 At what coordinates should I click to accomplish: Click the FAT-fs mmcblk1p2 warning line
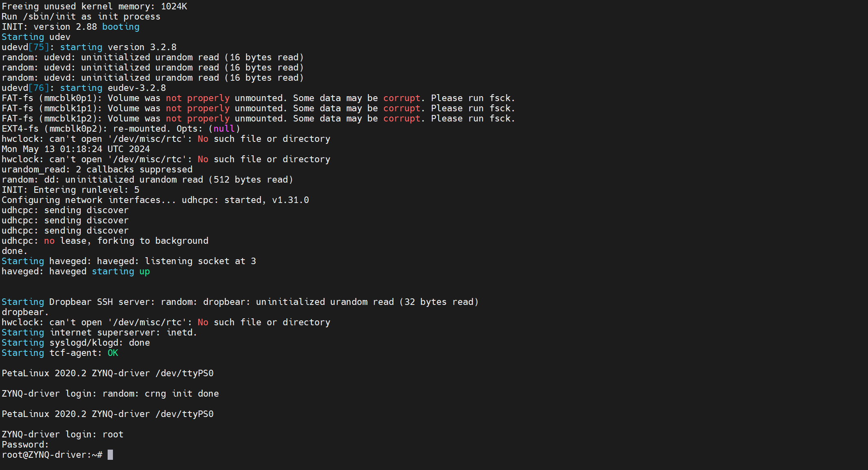(x=258, y=118)
